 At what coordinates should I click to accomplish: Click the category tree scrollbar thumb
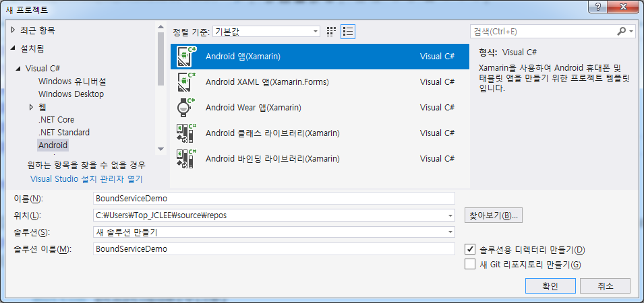pyautogui.click(x=160, y=58)
